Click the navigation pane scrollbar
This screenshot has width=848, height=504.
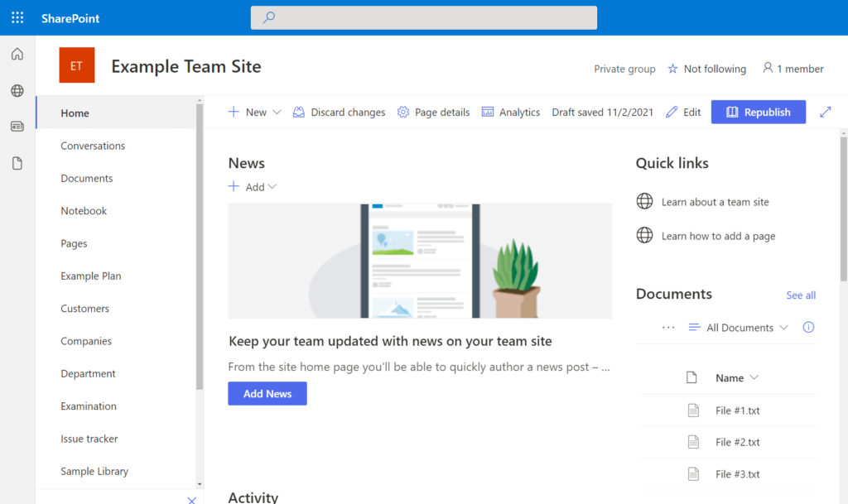(x=200, y=247)
